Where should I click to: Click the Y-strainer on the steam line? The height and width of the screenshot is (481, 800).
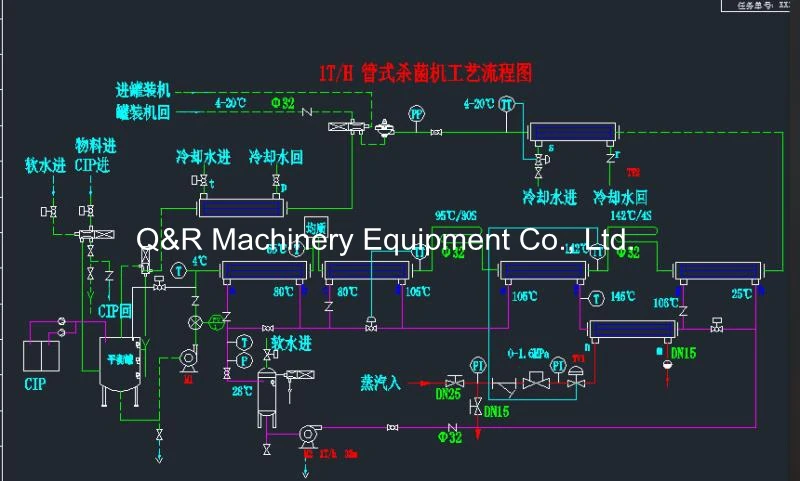tap(504, 387)
